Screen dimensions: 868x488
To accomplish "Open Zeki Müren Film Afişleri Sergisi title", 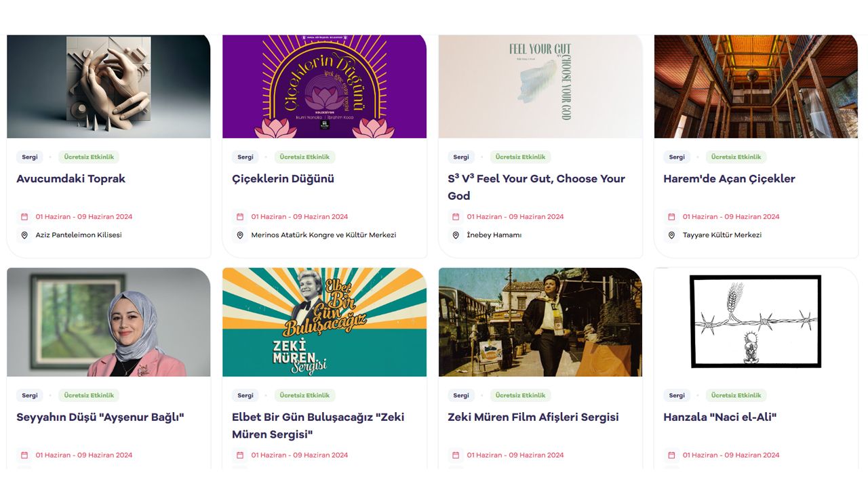I will click(533, 418).
